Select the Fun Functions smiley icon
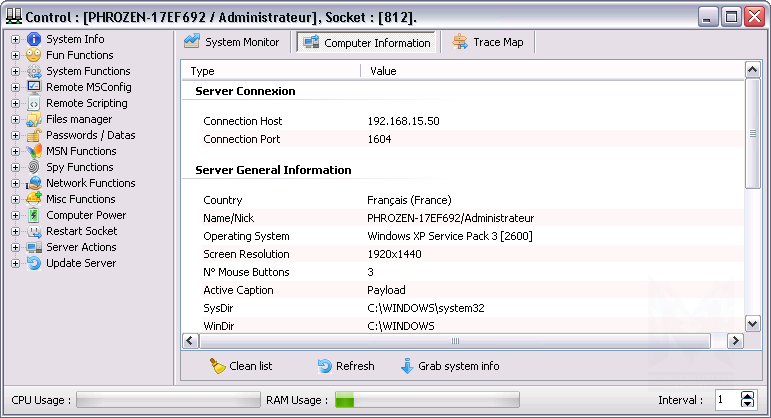The image size is (771, 418). (34, 55)
